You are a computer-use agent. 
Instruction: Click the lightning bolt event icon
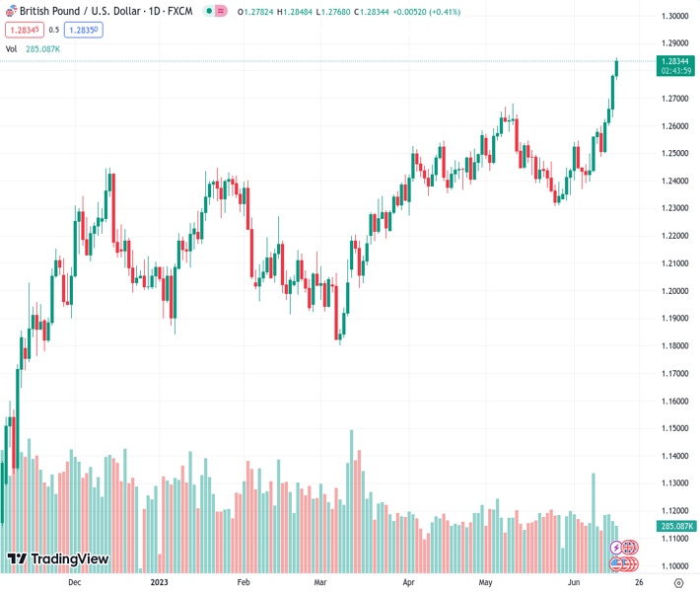(x=617, y=547)
